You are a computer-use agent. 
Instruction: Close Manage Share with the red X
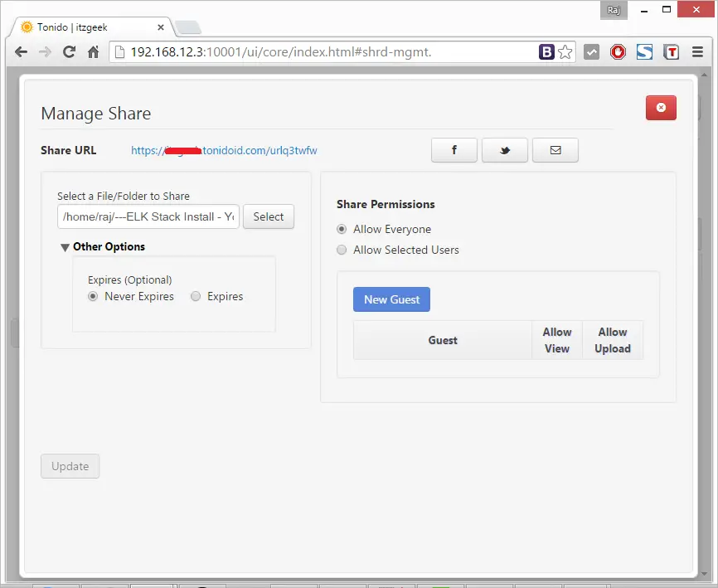[661, 108]
